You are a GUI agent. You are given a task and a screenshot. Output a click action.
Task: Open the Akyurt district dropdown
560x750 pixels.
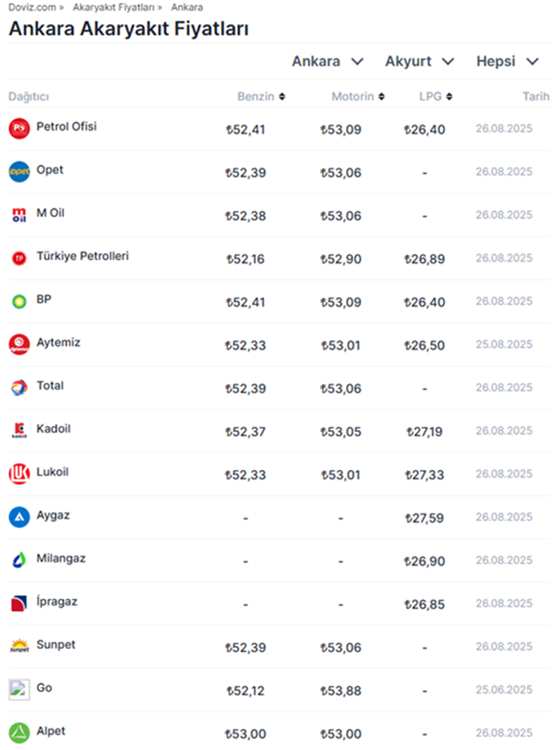pyautogui.click(x=419, y=61)
